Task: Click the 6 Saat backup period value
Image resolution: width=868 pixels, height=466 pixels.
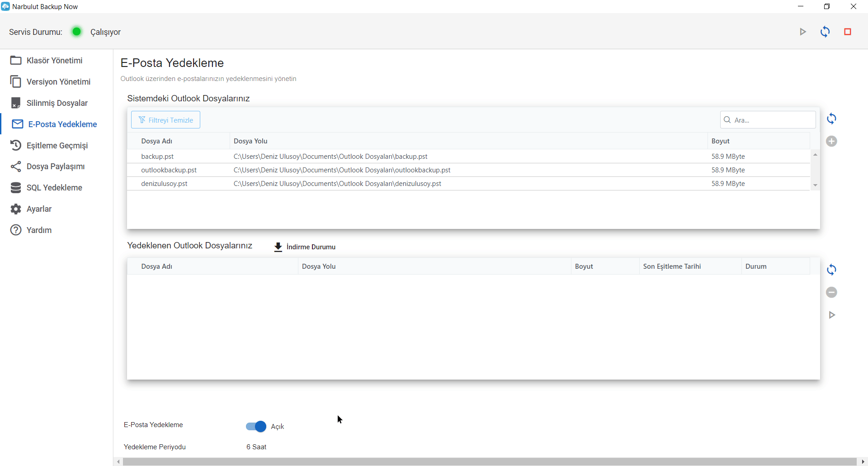Action: pos(256,447)
